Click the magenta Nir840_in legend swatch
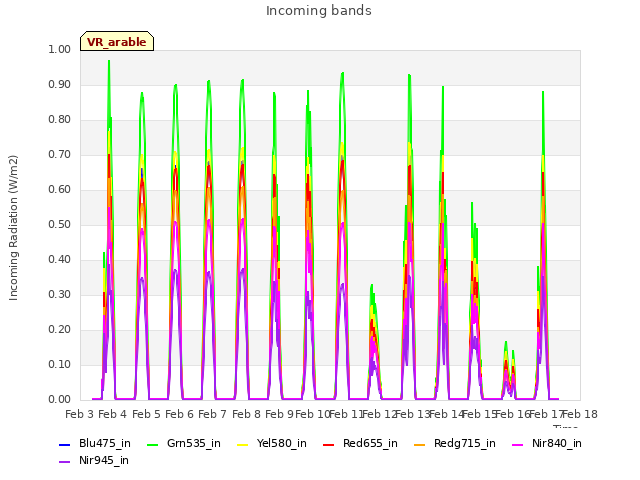The image size is (640, 480). coord(517,444)
